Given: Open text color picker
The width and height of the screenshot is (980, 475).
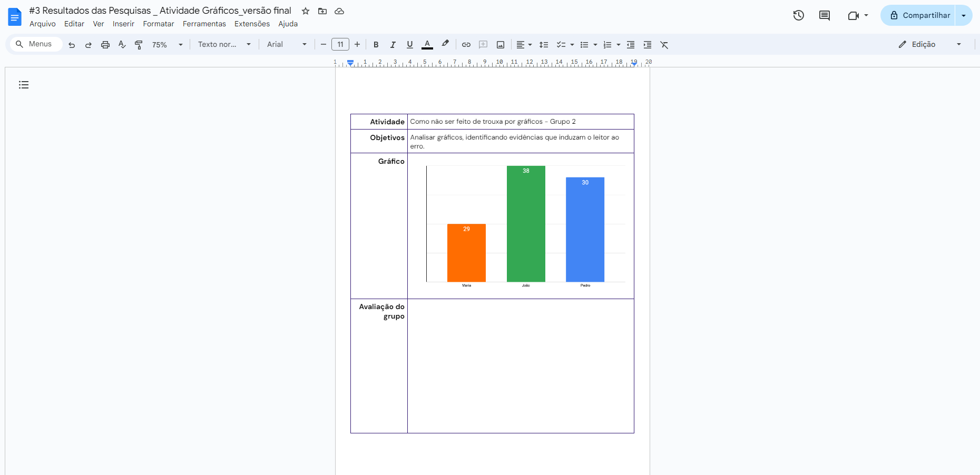Looking at the screenshot, I should click(x=427, y=45).
